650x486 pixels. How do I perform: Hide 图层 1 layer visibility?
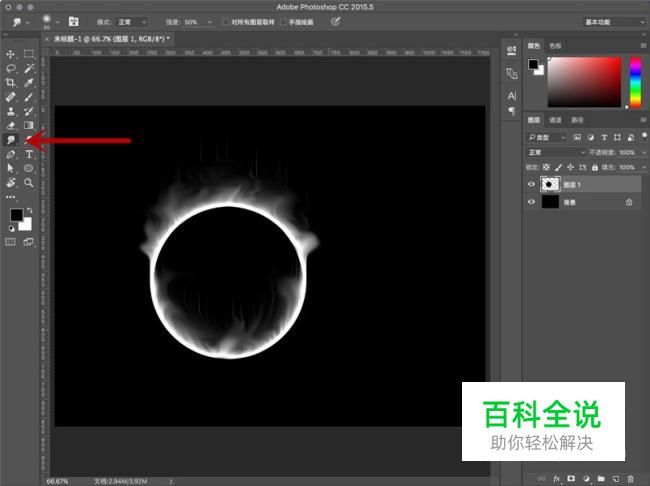pyautogui.click(x=532, y=184)
